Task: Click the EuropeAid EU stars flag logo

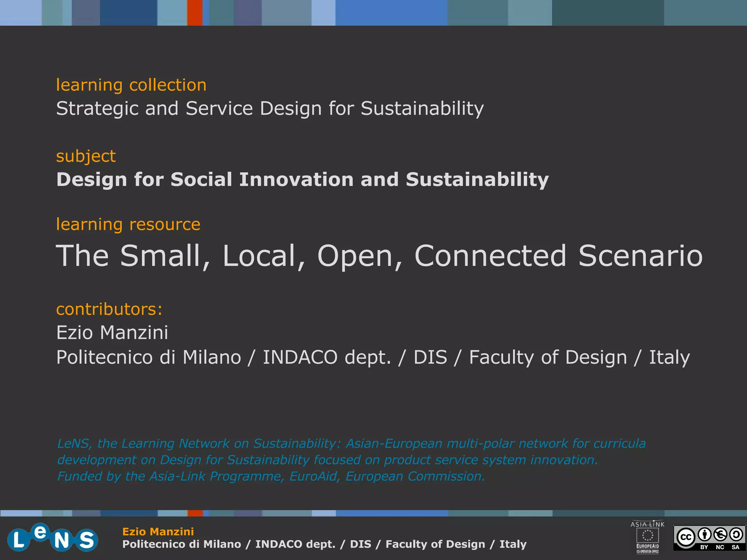Action: pos(647,535)
